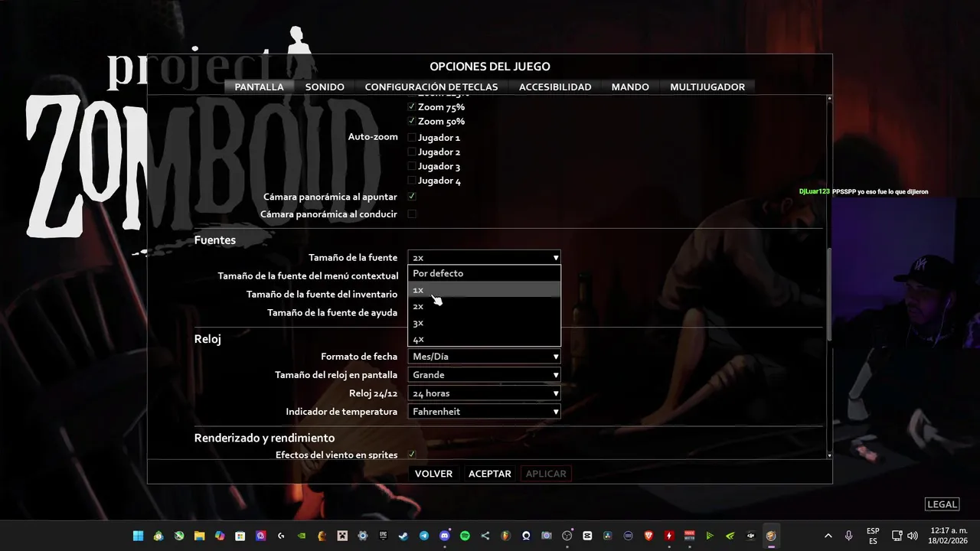Enable Auto-zoom for Jugador 2
980x551 pixels.
[x=412, y=152]
